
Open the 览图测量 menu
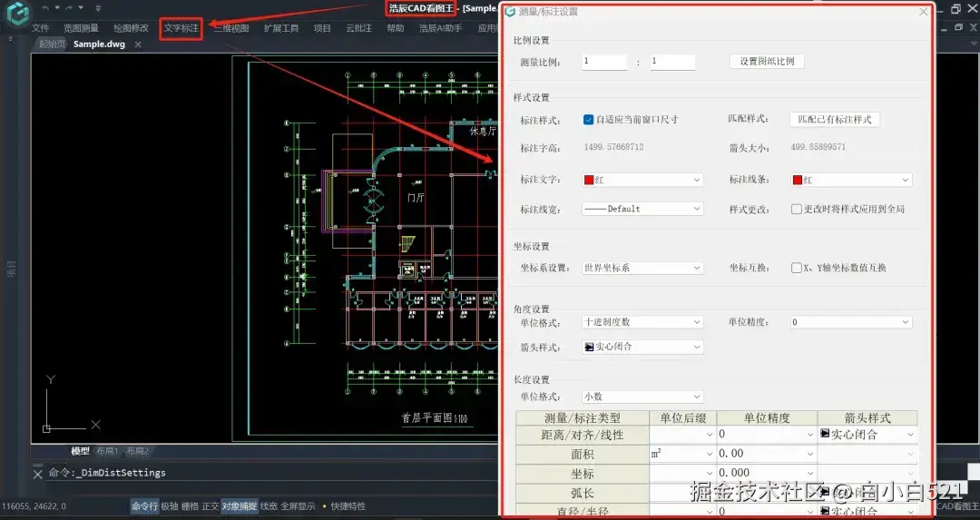click(x=82, y=28)
